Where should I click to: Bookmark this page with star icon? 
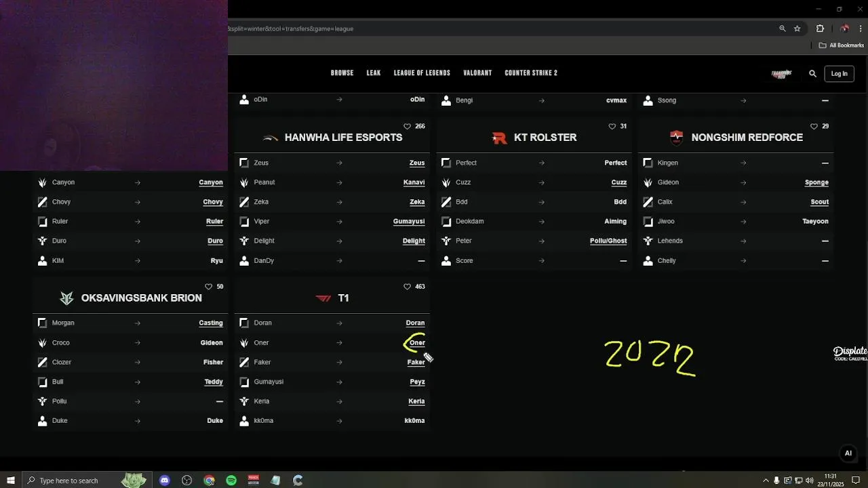[x=797, y=28]
